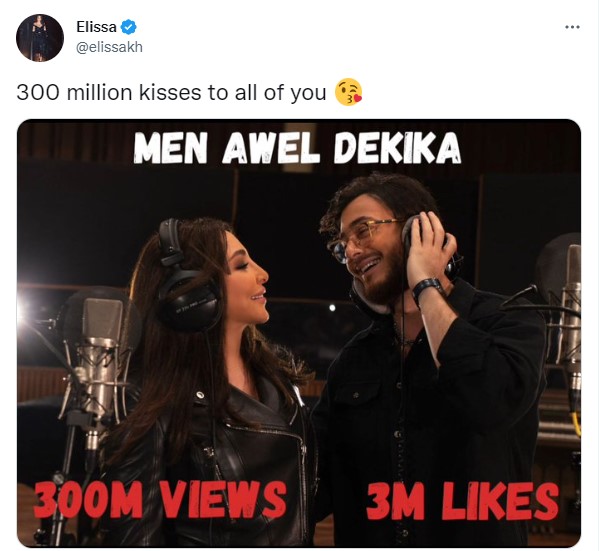599x551 pixels.
Task: Click the blue verified badge beside Elissa
Action: [129, 27]
